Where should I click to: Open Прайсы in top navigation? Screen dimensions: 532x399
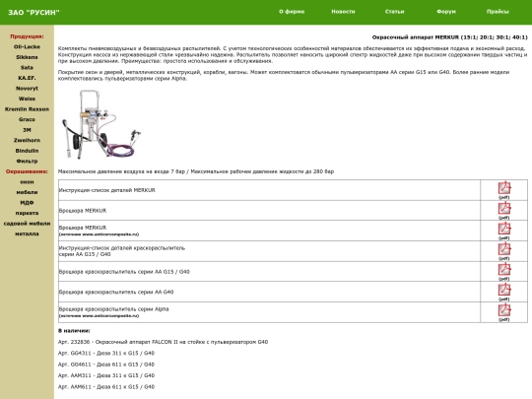(x=498, y=12)
